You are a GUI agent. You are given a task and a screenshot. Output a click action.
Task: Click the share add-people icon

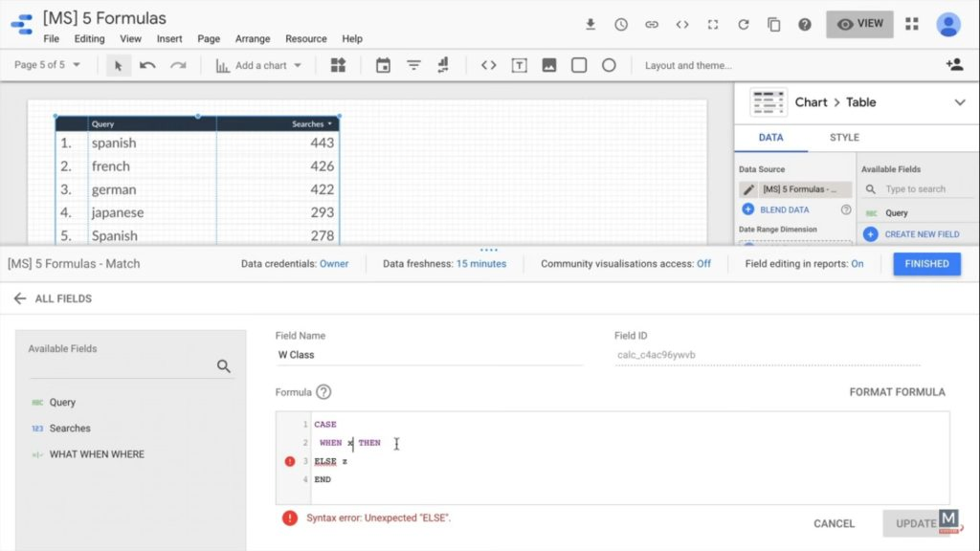(x=953, y=65)
